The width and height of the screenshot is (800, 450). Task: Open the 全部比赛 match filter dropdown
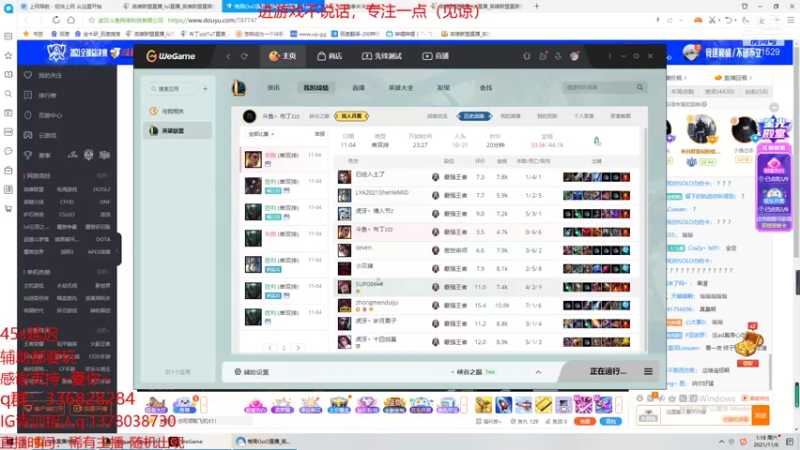[261, 134]
